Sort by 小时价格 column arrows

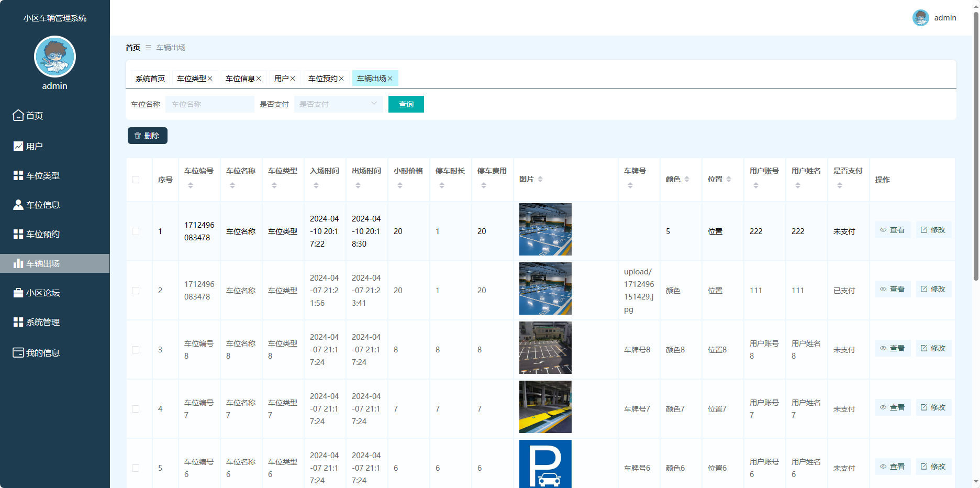tap(400, 185)
